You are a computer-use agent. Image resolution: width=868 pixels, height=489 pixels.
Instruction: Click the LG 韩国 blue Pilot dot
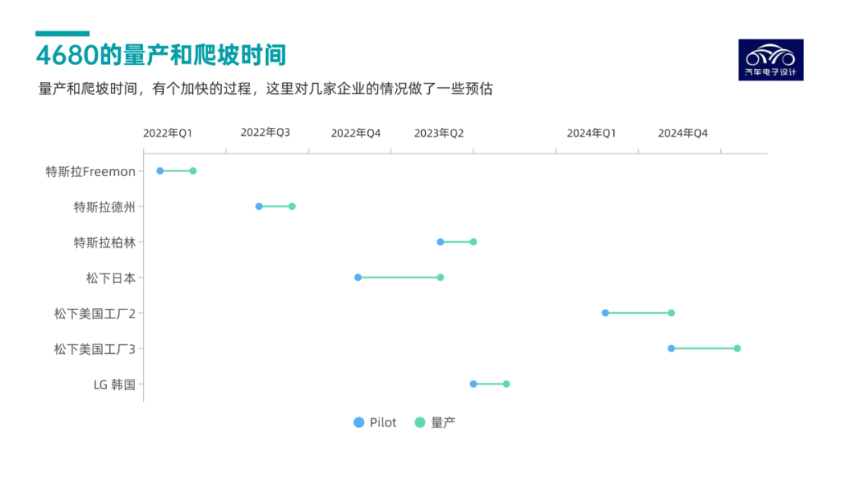coord(473,384)
